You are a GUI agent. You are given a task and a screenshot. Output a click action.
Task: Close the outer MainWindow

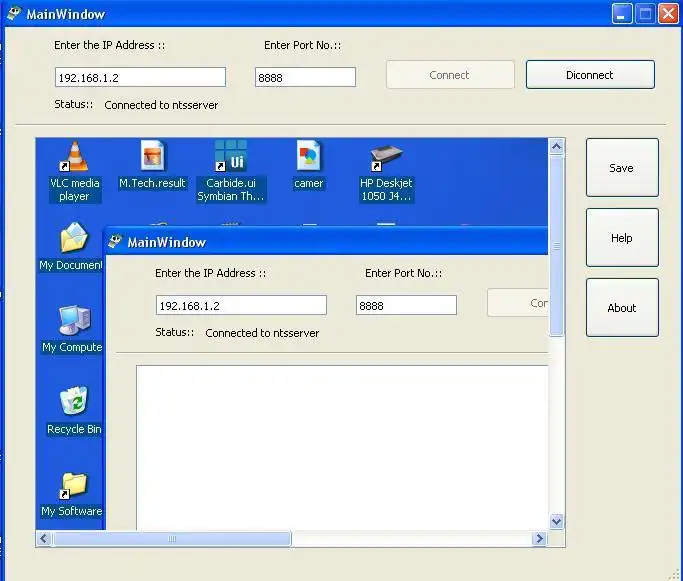[668, 14]
